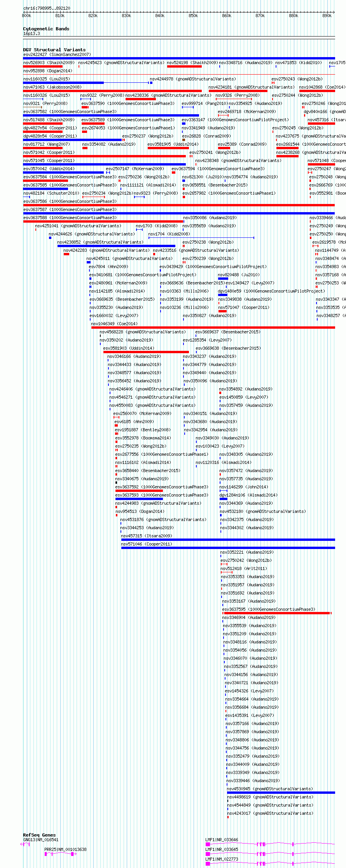Click esv3552978 (Boomsma2014) variant label

143,438
